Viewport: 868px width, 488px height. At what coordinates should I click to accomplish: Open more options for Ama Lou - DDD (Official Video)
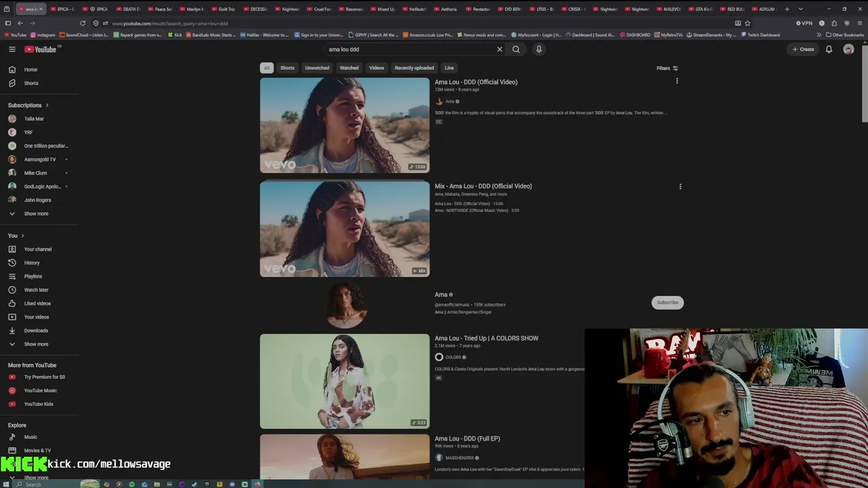tap(677, 81)
